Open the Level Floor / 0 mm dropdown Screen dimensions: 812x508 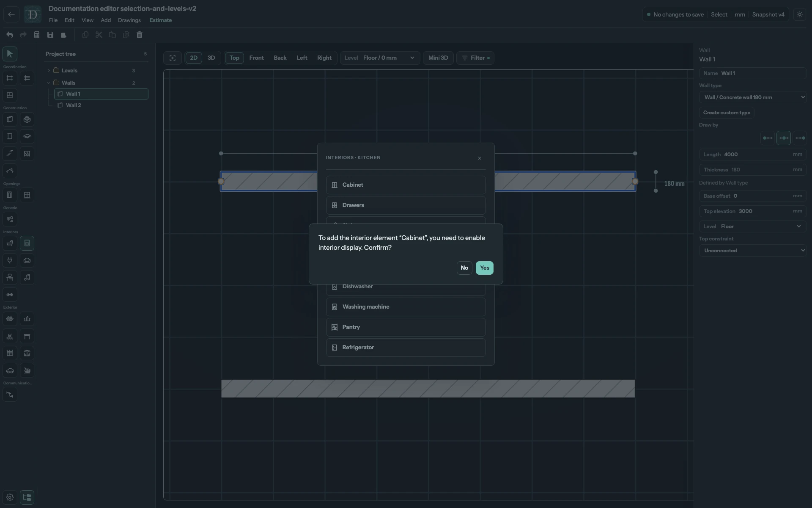pos(380,58)
